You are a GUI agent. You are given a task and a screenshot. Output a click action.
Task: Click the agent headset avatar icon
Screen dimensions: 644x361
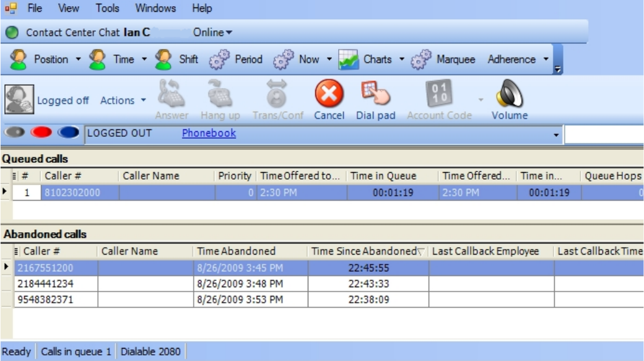[19, 100]
